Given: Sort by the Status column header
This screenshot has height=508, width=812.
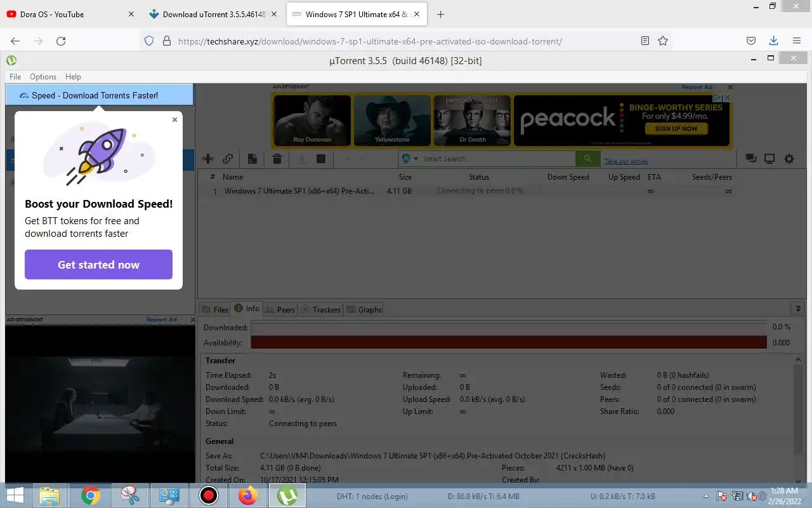Looking at the screenshot, I should [x=479, y=177].
